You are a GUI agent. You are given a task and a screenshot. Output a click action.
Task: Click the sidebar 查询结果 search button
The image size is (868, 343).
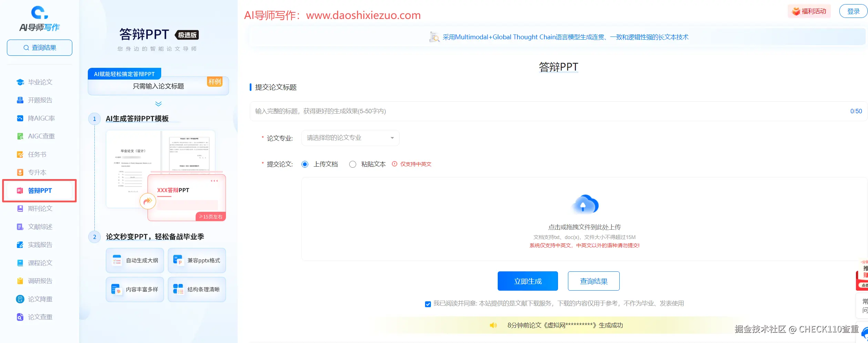tap(40, 48)
